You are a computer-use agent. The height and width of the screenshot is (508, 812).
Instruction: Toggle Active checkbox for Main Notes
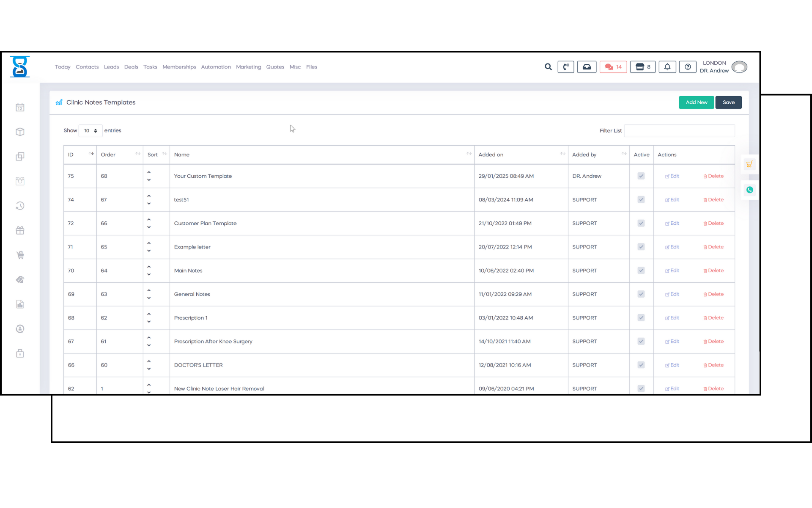coord(641,271)
